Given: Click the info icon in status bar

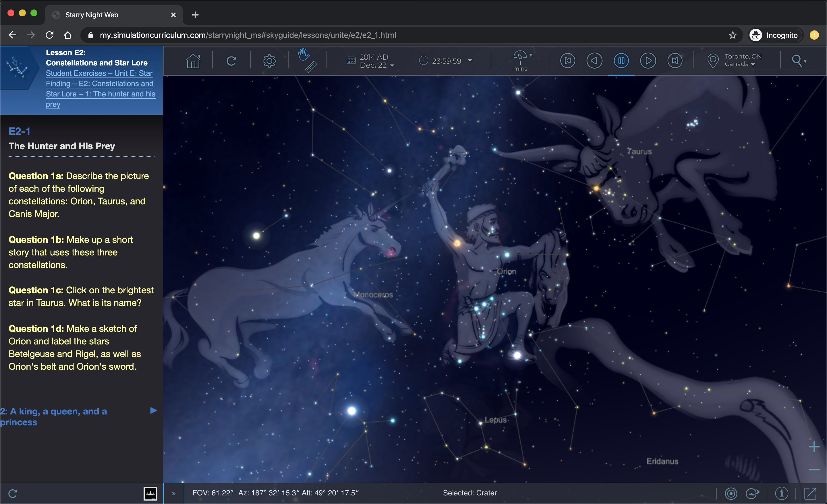Looking at the screenshot, I should click(x=782, y=493).
